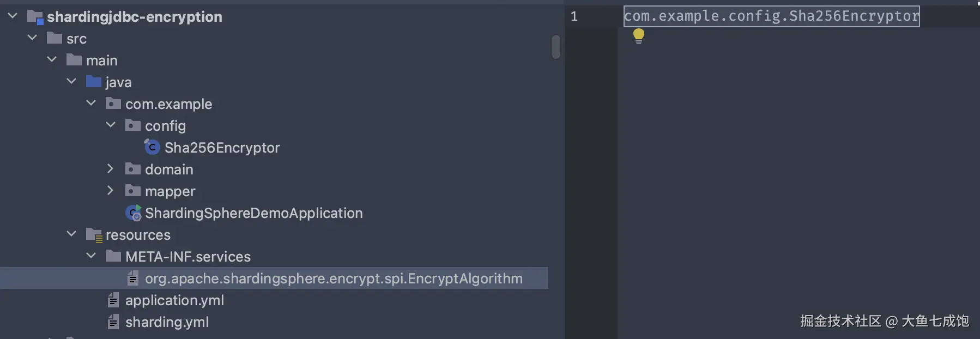The width and height of the screenshot is (980, 339).
Task: Expand the domain package
Action: 110,169
